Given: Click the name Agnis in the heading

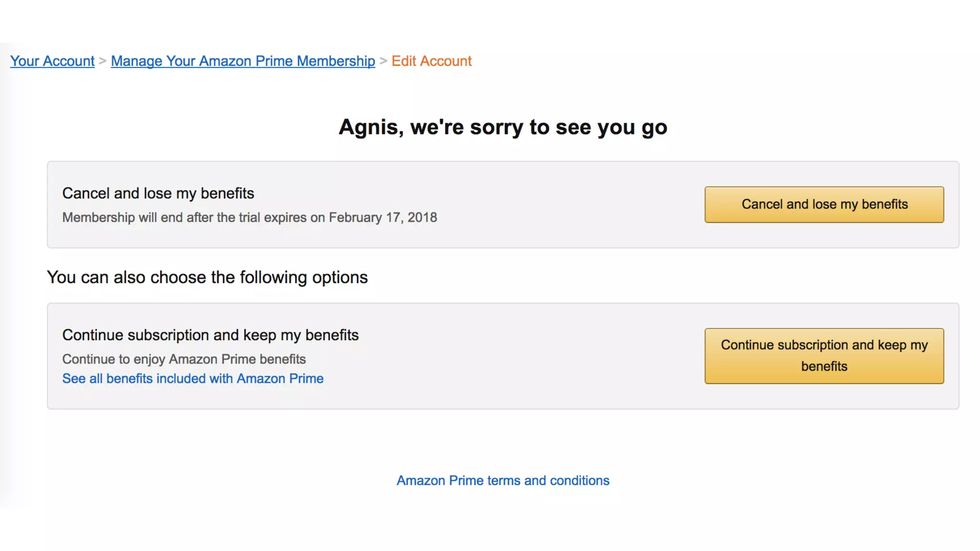Looking at the screenshot, I should tap(368, 127).
